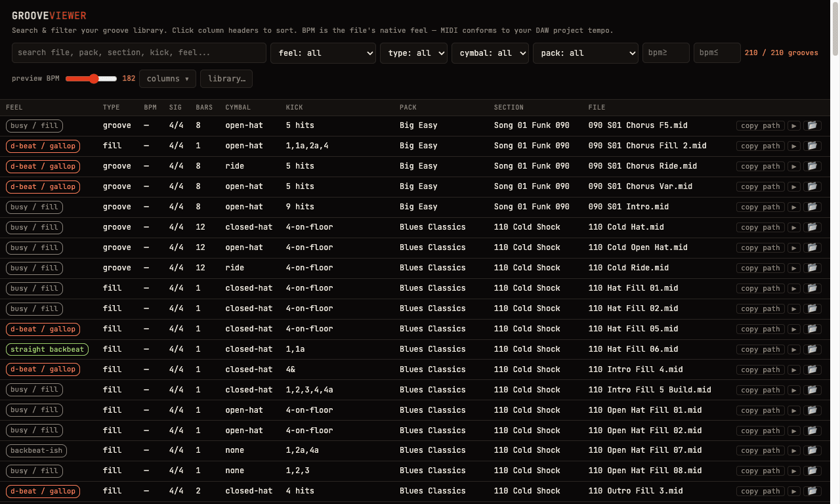This screenshot has height=504, width=840.
Task: Click the GROOVEVIEWER title
Action: point(49,16)
